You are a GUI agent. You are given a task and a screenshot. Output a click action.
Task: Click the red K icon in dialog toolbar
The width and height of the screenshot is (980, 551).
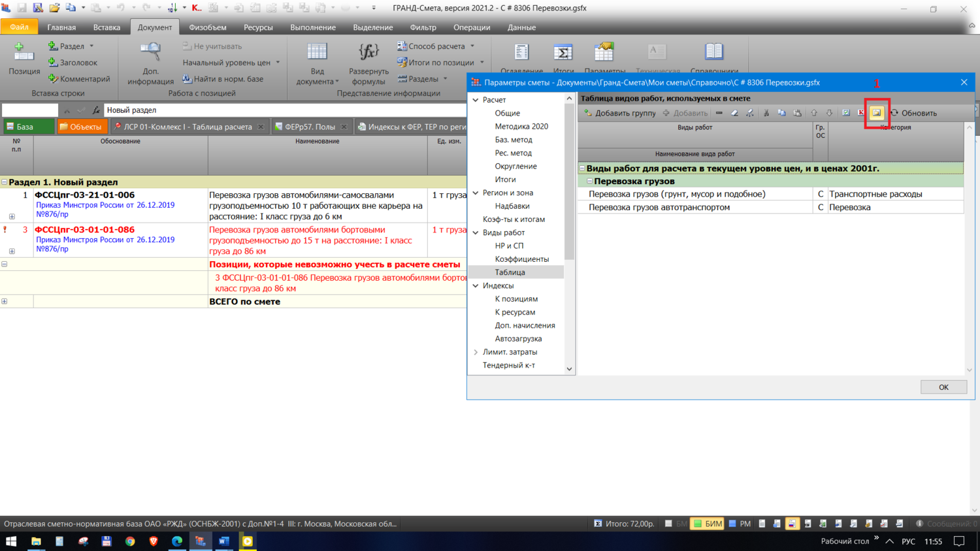click(861, 113)
